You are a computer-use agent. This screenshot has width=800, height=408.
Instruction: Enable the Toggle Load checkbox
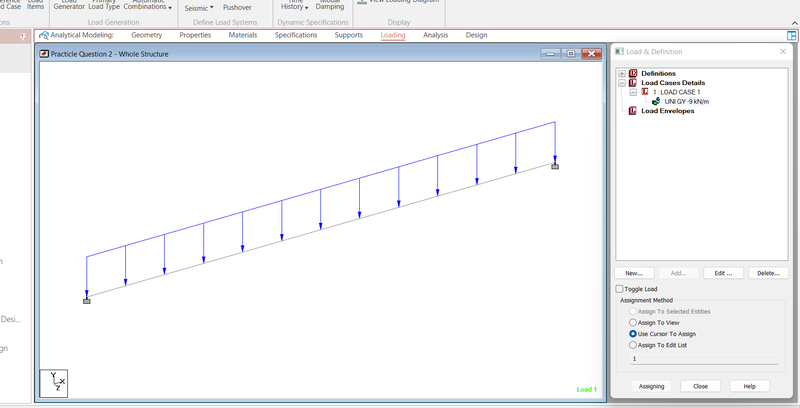pos(619,289)
